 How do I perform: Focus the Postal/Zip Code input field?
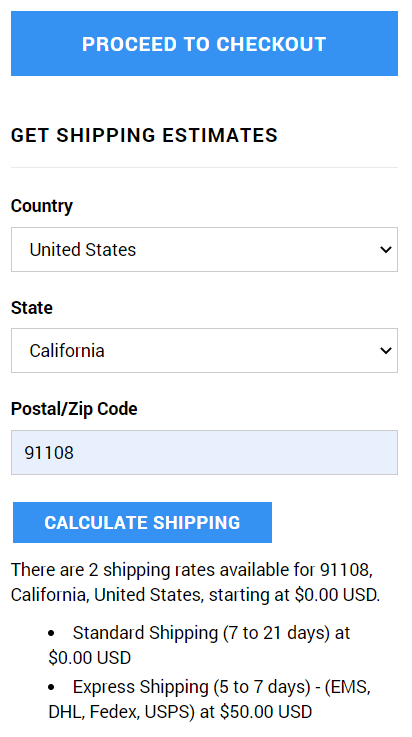click(x=204, y=453)
